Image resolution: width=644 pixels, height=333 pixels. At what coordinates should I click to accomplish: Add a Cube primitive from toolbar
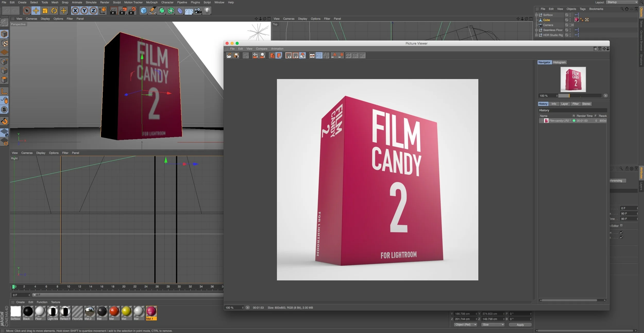[143, 11]
